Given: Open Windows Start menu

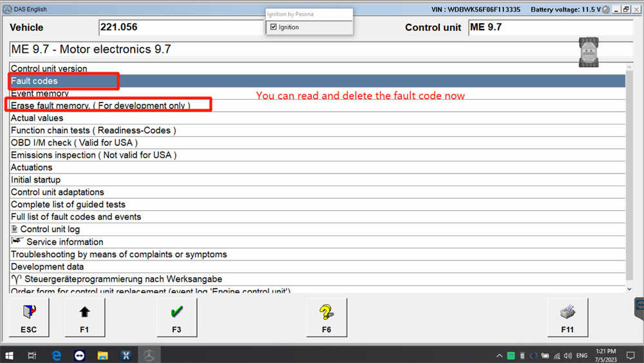Looking at the screenshot, I should (10, 355).
